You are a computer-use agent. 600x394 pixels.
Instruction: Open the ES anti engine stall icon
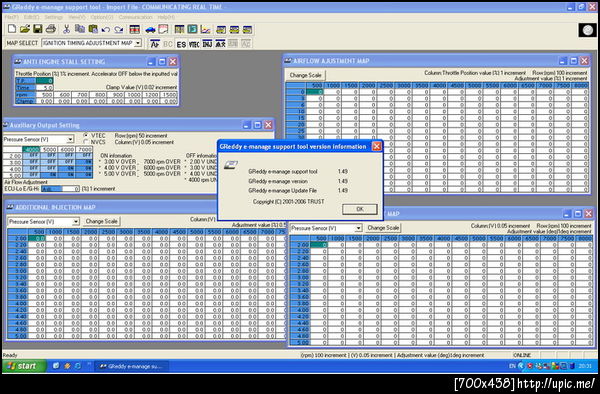(x=181, y=44)
